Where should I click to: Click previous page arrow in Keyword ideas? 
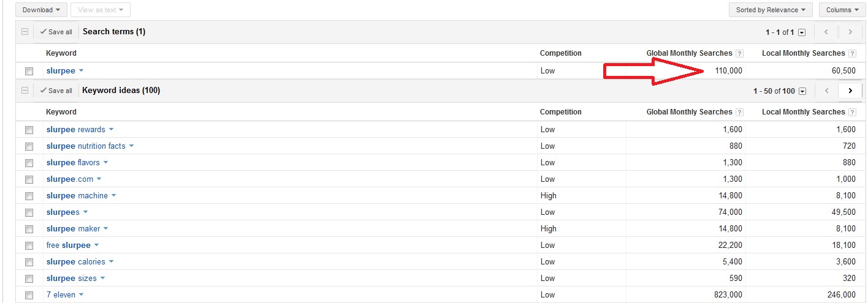point(826,91)
